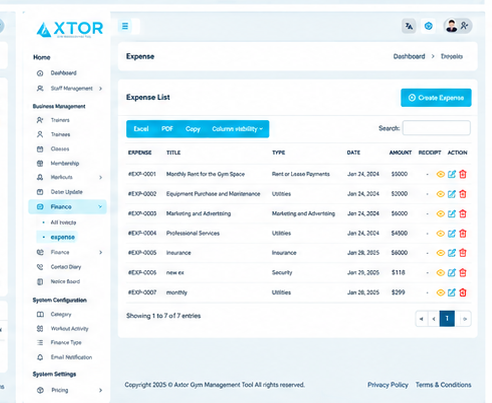The image size is (492, 403).
Task: Open the language translate icon
Action: click(x=409, y=26)
